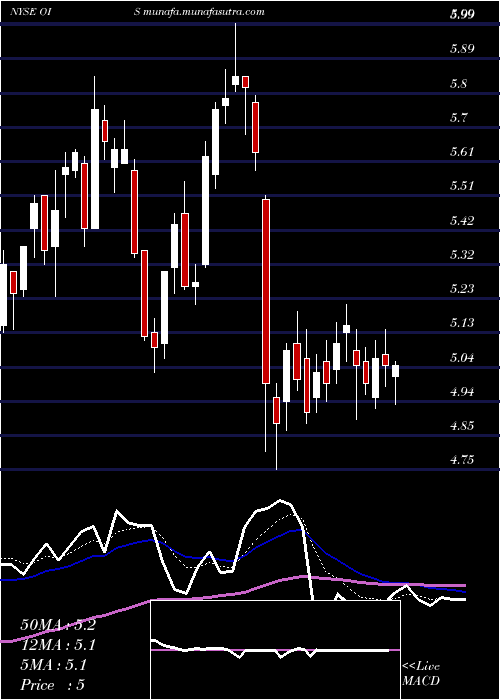This screenshot has height=700, width=500.
Task: Click the 50MA : 5.2 readout
Action: pyautogui.click(x=58, y=625)
